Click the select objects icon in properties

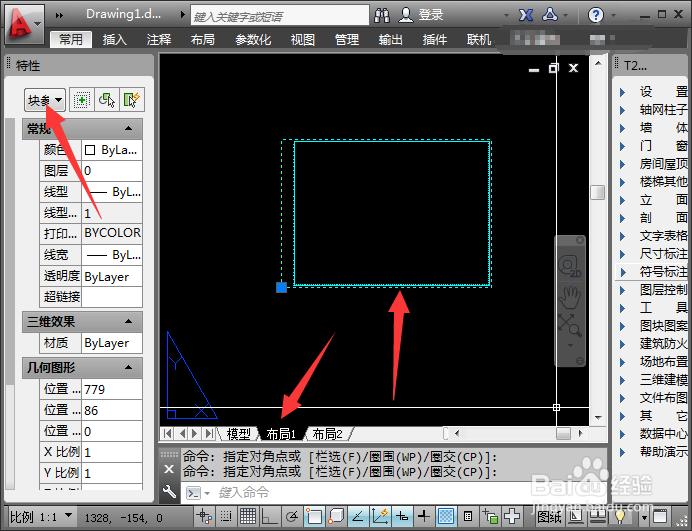(106, 100)
